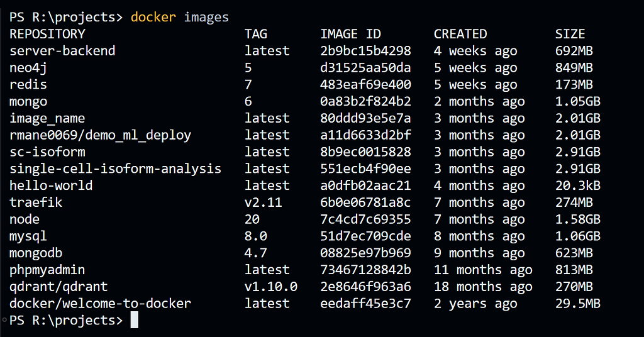644x337 pixels.
Task: Select the neo4j size '849MB'
Action: click(x=574, y=68)
